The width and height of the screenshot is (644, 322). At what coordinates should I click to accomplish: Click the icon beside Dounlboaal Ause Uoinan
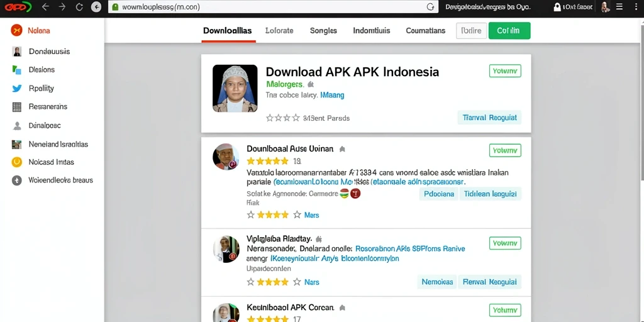click(x=342, y=150)
